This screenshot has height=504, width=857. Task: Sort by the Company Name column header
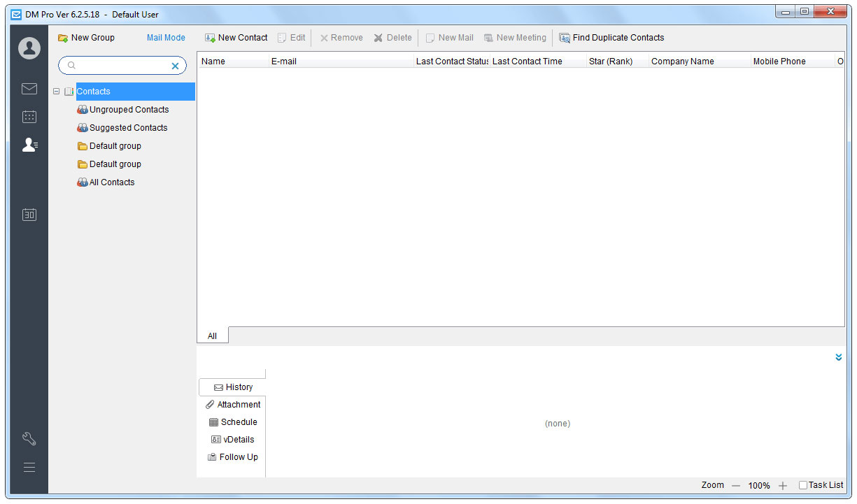682,62
